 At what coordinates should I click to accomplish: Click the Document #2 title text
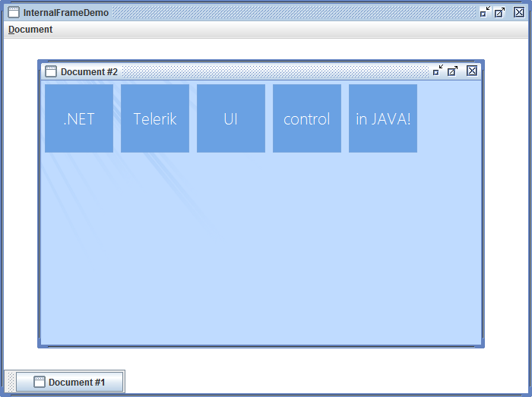[x=89, y=72]
